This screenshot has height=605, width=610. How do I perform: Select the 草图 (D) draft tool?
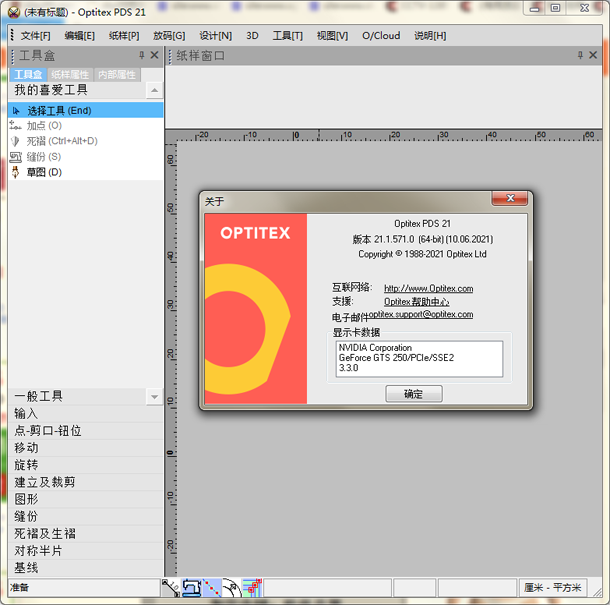tap(86, 172)
